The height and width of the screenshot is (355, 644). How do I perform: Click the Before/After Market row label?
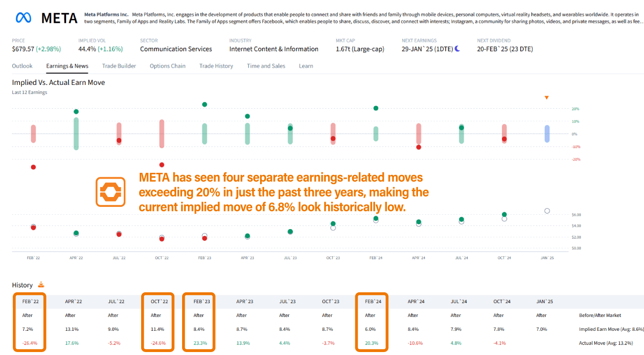click(x=600, y=315)
